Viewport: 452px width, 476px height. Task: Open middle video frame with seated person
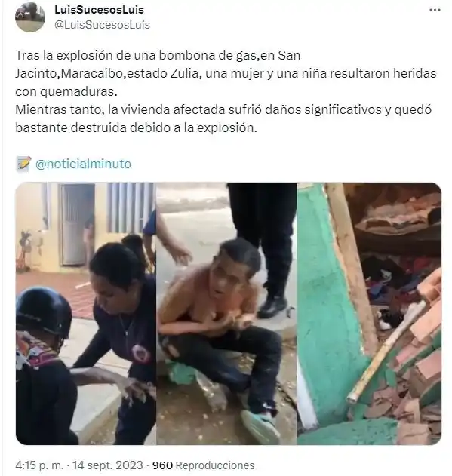point(226,314)
